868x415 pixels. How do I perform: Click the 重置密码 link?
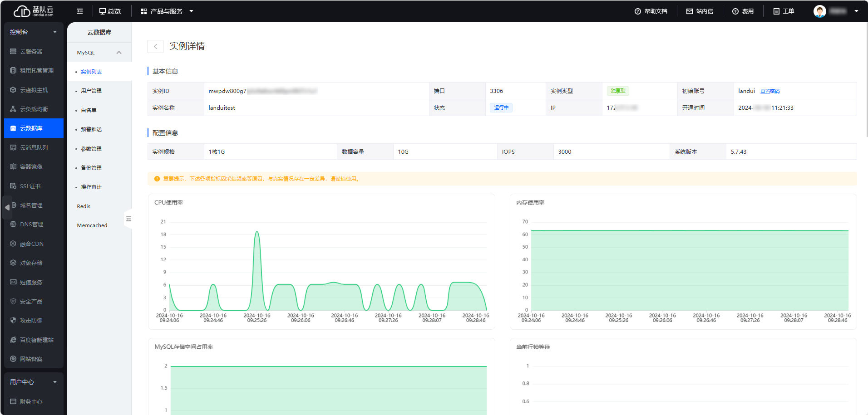(x=769, y=91)
